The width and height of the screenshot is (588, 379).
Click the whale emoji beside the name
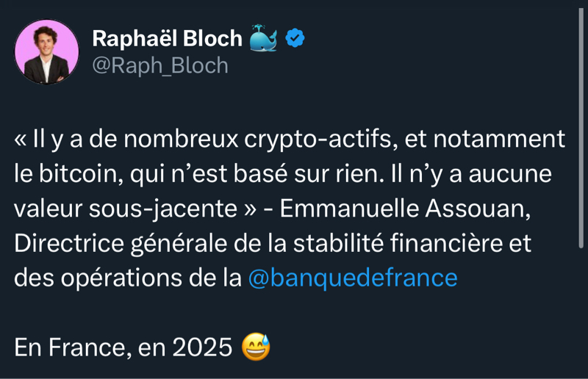[x=263, y=38]
